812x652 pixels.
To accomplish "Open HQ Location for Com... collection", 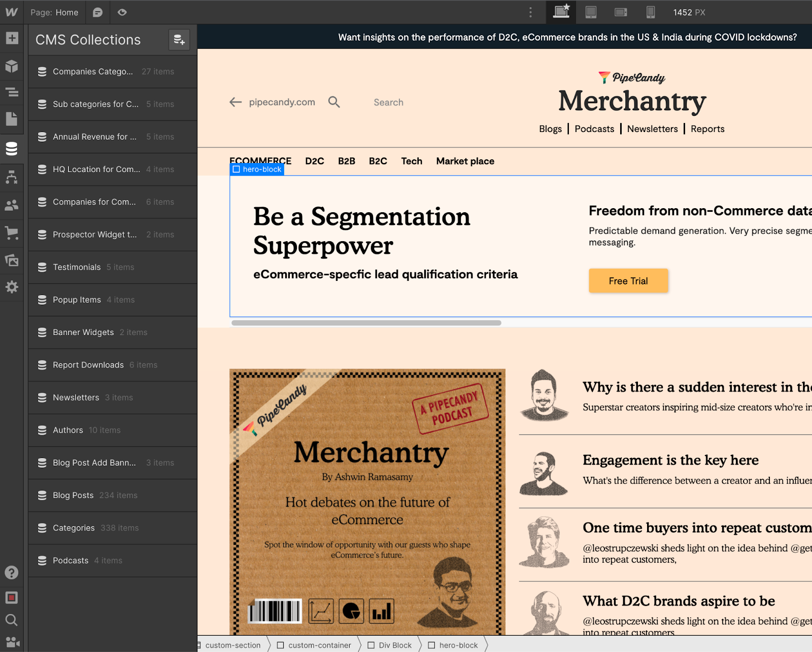I will click(x=113, y=169).
